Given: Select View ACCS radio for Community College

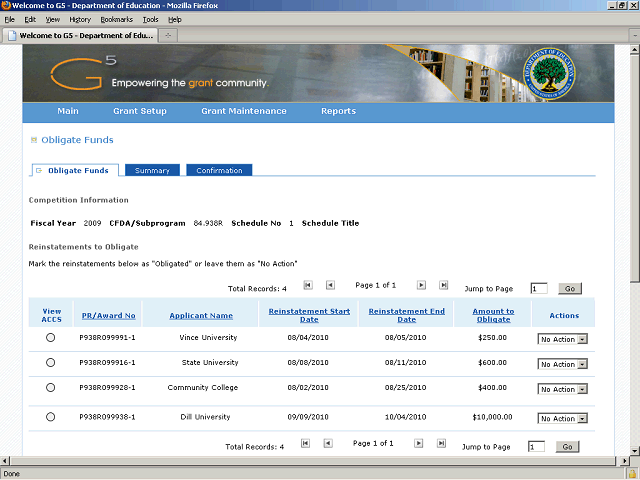Looking at the screenshot, I should click(51, 387).
